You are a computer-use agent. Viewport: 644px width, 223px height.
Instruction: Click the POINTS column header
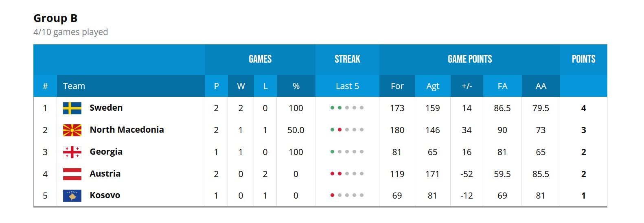(x=583, y=59)
